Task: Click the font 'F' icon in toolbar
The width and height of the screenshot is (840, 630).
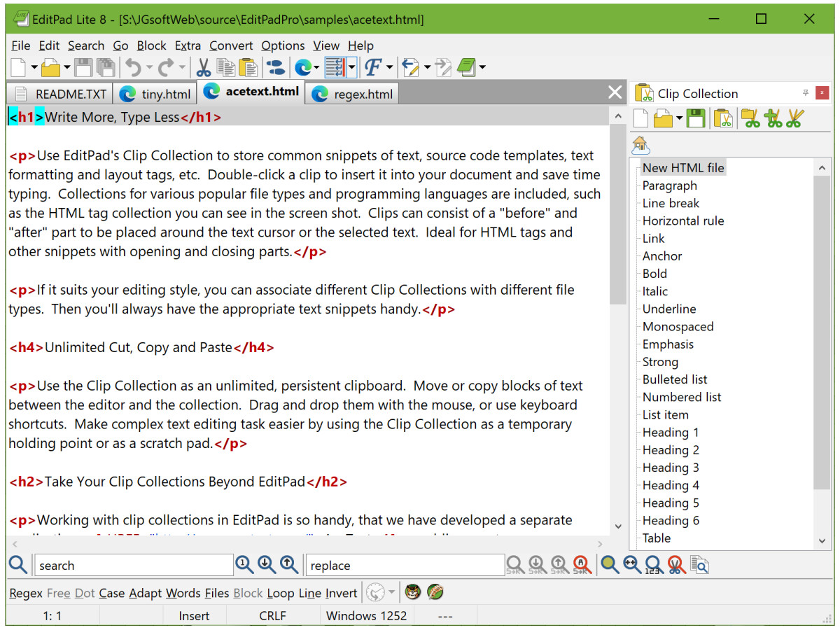Action: tap(373, 68)
